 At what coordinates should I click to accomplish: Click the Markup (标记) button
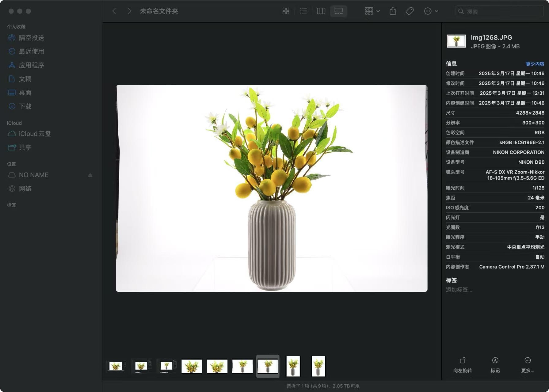[495, 364]
